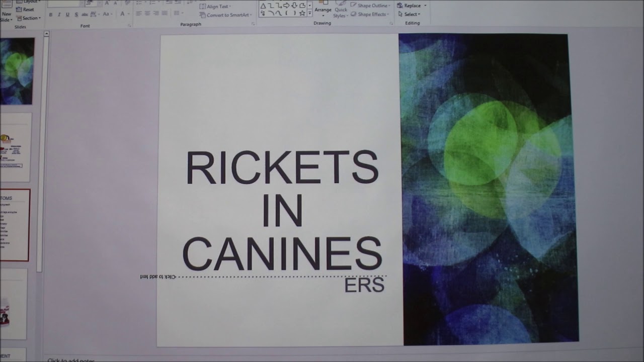Select the symptoms slide thumbnail with red border

15,225
